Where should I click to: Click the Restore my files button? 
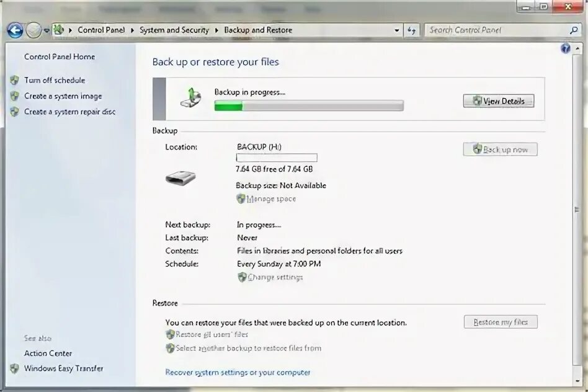pyautogui.click(x=501, y=322)
